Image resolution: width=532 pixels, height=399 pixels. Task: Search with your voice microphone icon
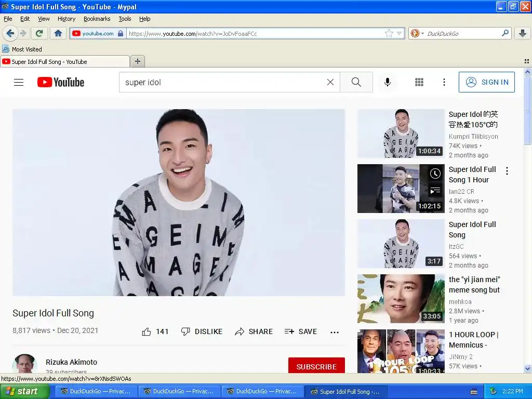[388, 82]
